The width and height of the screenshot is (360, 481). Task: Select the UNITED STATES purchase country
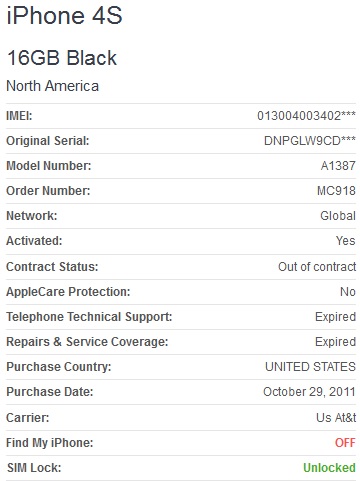point(310,367)
